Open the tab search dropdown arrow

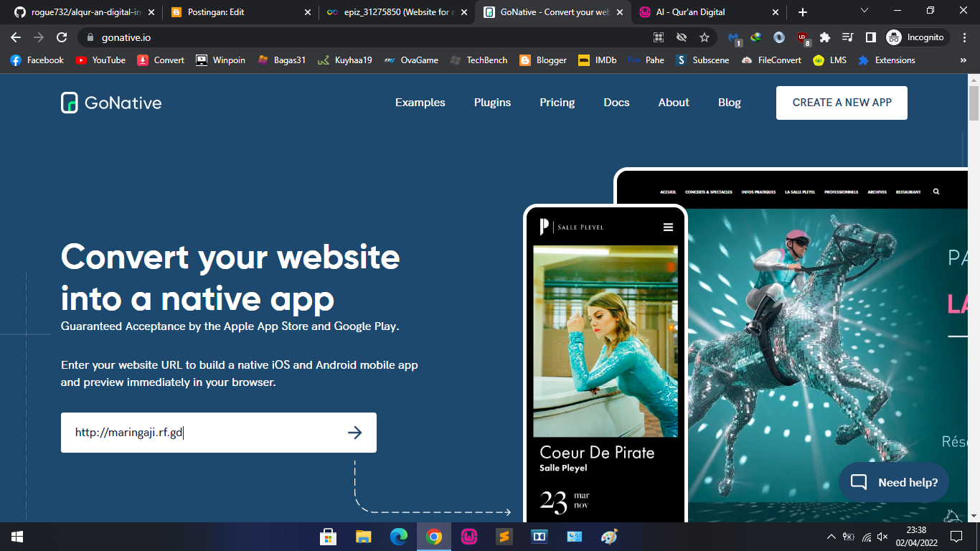(864, 11)
